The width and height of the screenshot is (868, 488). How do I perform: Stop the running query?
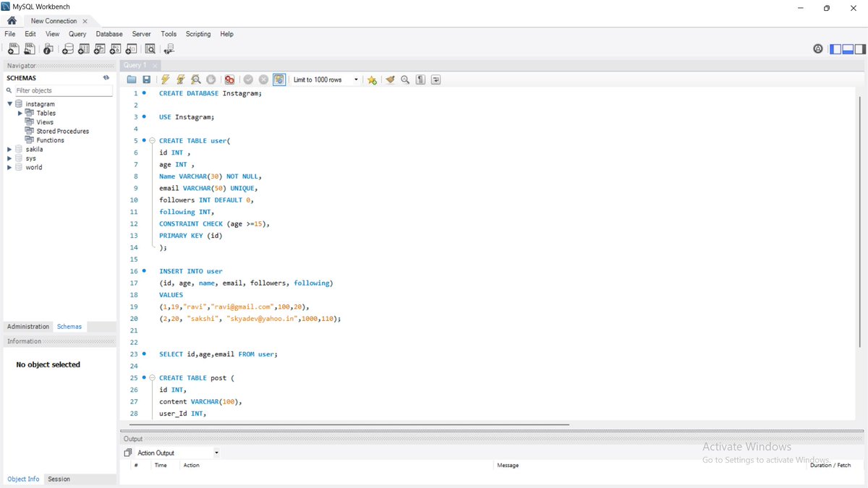pos(211,80)
